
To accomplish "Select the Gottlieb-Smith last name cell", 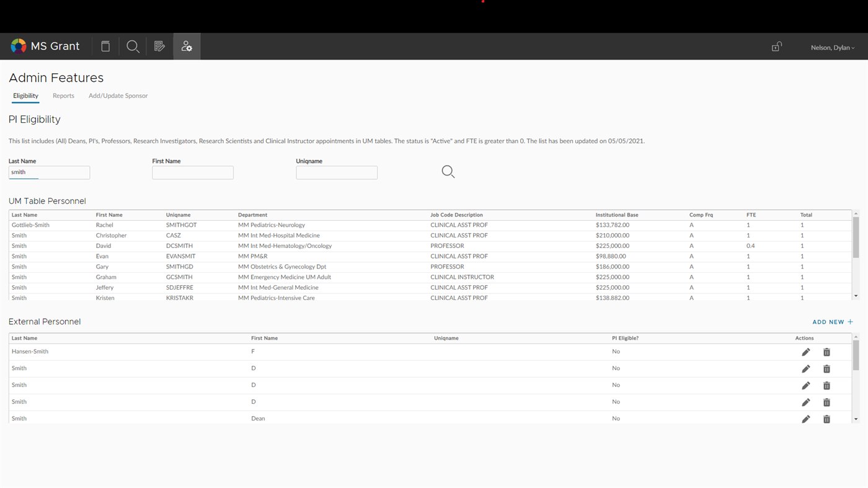I will point(30,225).
